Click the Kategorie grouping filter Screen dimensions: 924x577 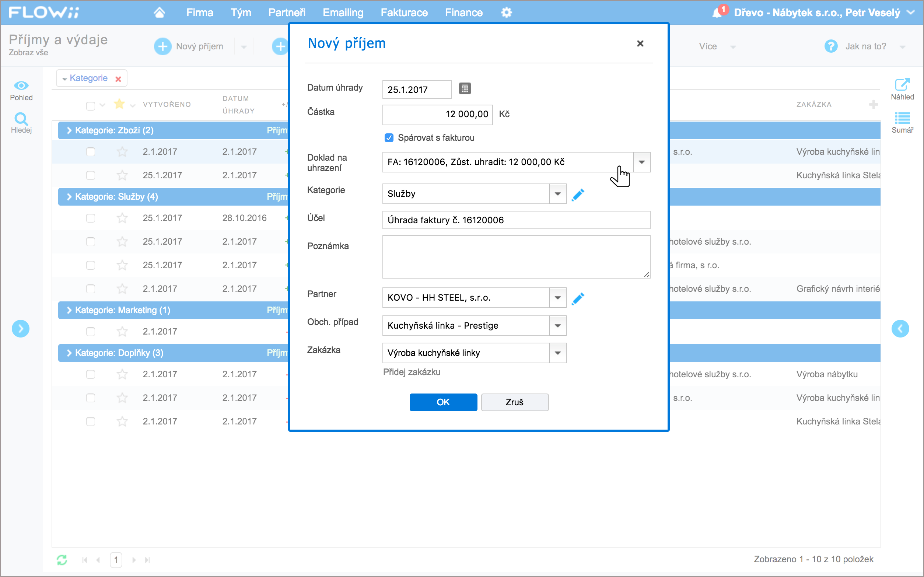tap(88, 78)
